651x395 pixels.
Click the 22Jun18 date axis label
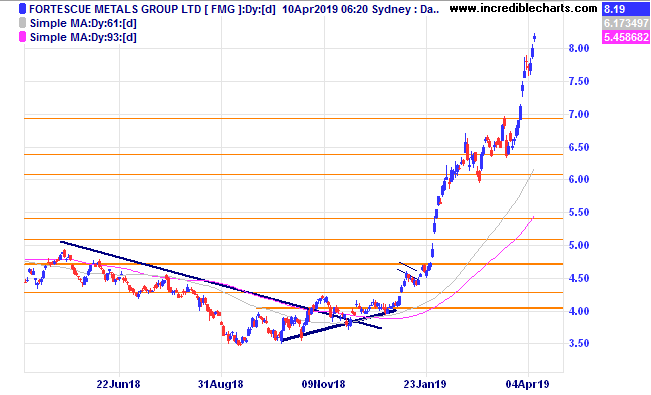click(x=118, y=384)
